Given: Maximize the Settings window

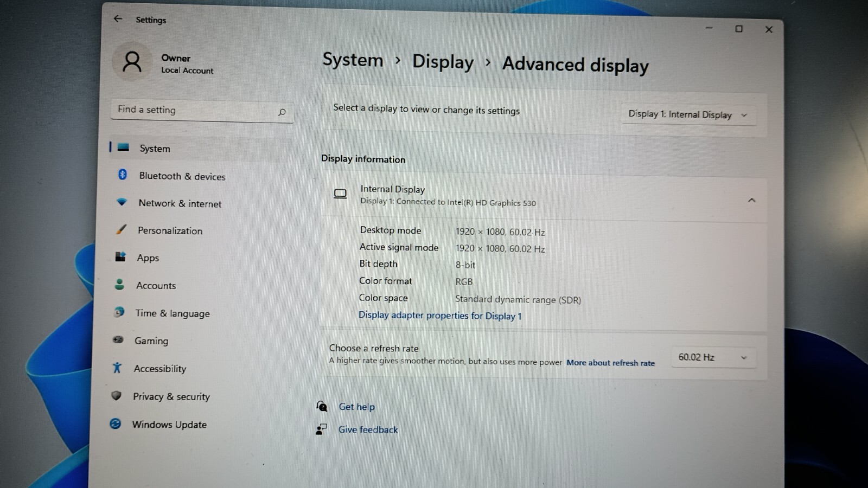Looking at the screenshot, I should pos(739,29).
